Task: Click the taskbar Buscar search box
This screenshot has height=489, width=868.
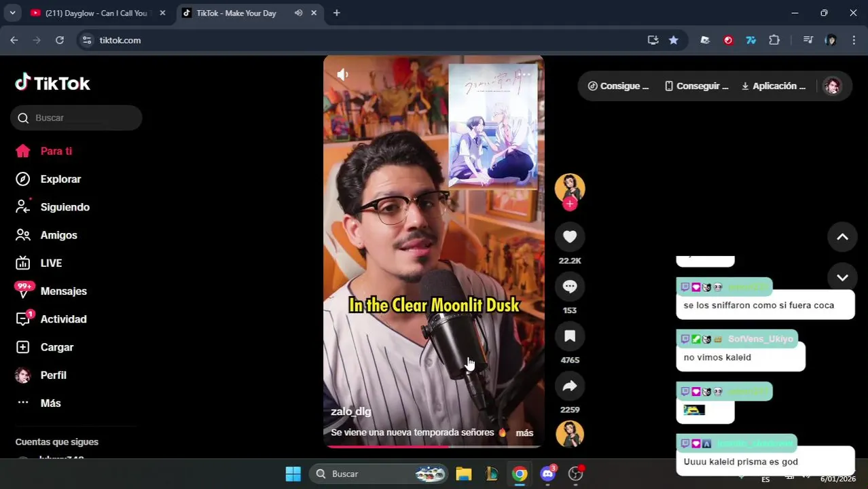Action: point(379,473)
